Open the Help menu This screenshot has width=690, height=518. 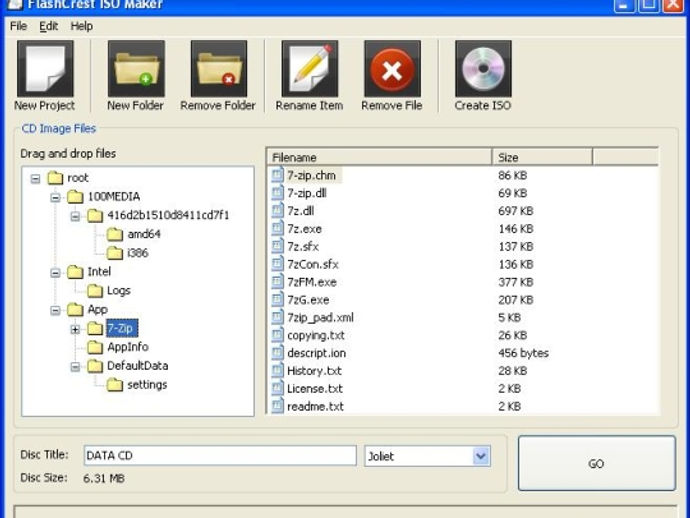point(82,26)
